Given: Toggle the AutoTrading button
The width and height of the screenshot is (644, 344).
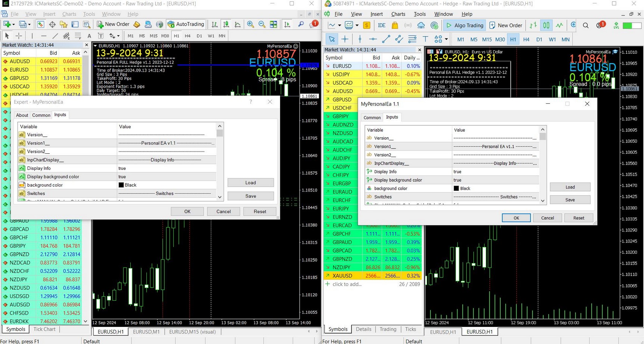Looking at the screenshot, I should point(186,24).
